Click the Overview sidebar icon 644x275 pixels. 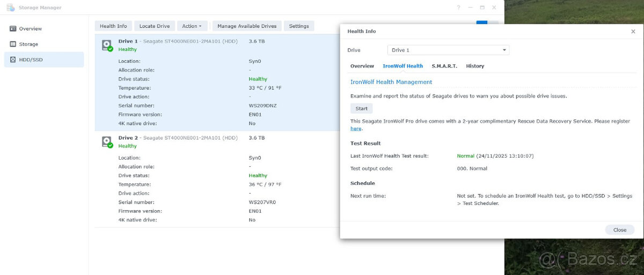[13, 28]
